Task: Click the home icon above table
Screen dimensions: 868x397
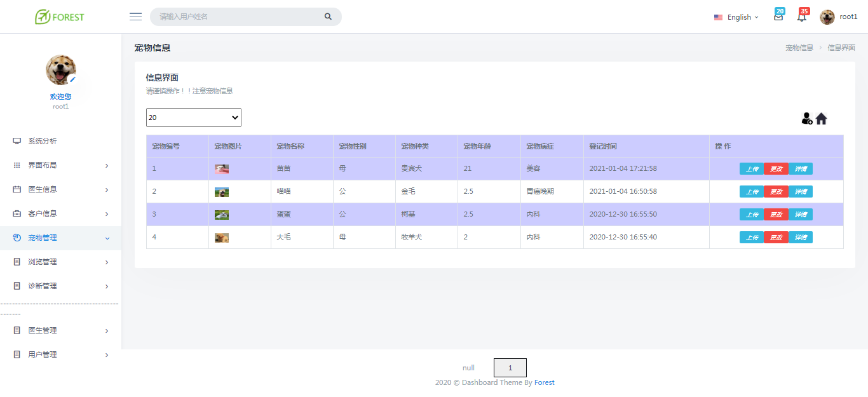Action: click(822, 118)
